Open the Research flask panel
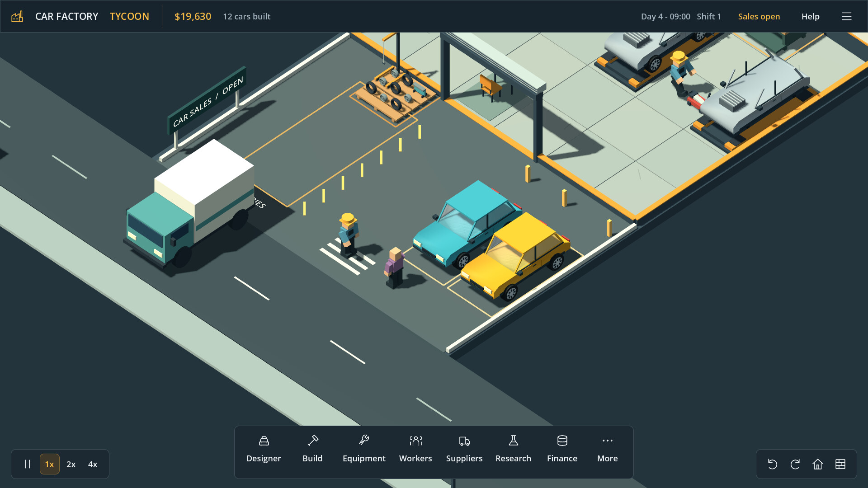868x488 pixels. [513, 450]
